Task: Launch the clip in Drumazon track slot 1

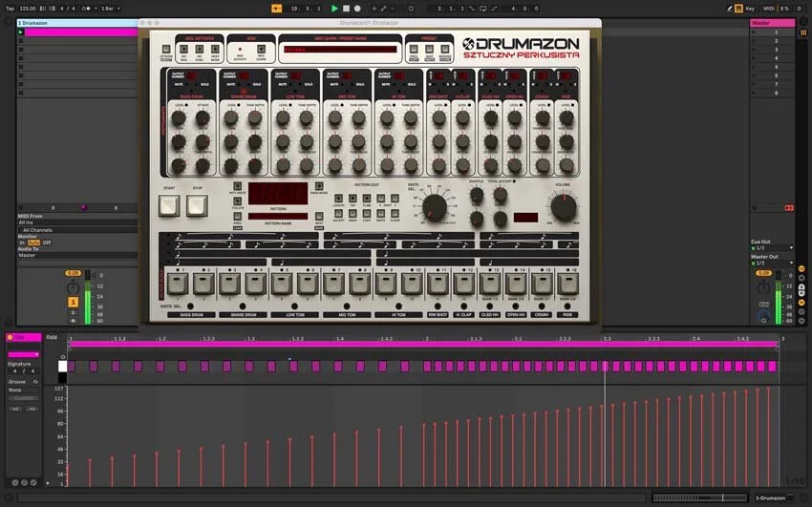Action: (21, 32)
